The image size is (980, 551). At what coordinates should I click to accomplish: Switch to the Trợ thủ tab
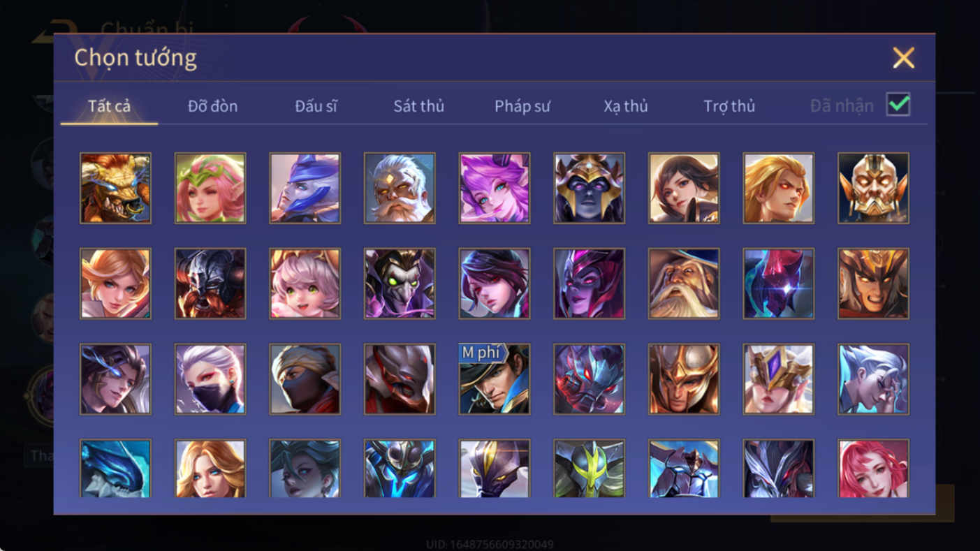point(729,106)
